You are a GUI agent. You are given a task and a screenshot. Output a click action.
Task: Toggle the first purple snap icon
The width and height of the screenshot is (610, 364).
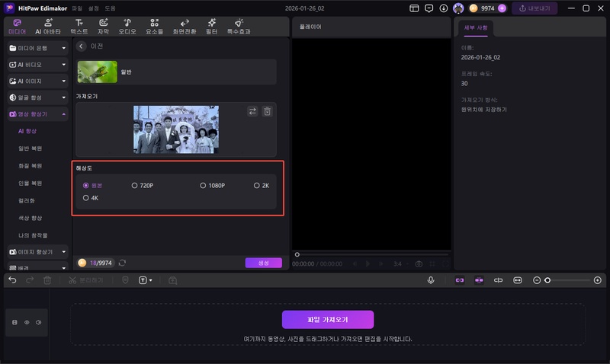460,280
